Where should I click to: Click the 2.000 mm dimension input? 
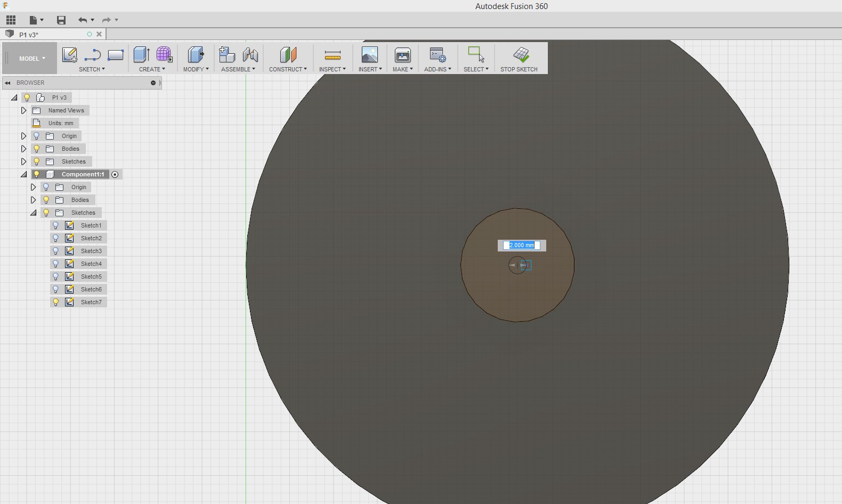(522, 245)
